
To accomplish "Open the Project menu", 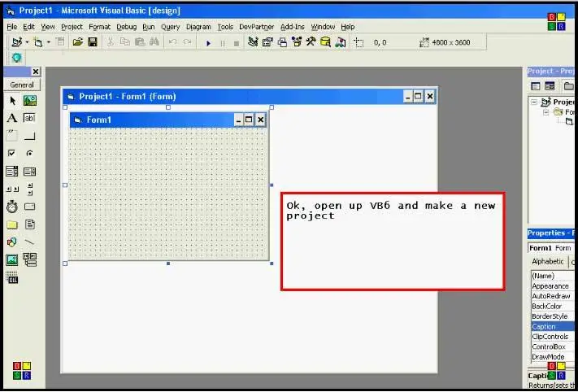I will [x=72, y=27].
